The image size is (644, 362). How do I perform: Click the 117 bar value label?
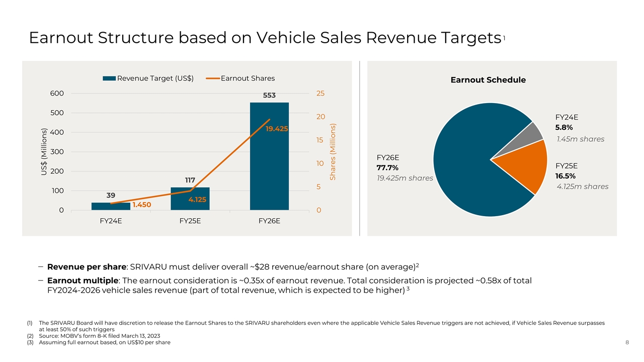[x=190, y=180]
